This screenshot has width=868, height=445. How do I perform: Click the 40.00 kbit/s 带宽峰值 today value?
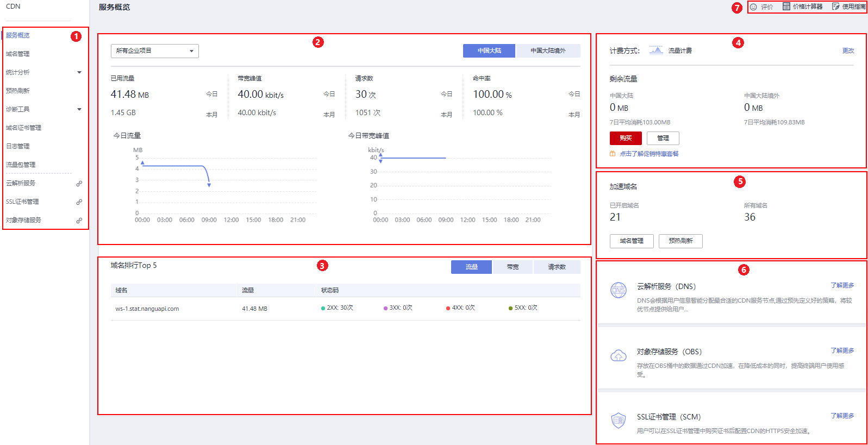261,95
